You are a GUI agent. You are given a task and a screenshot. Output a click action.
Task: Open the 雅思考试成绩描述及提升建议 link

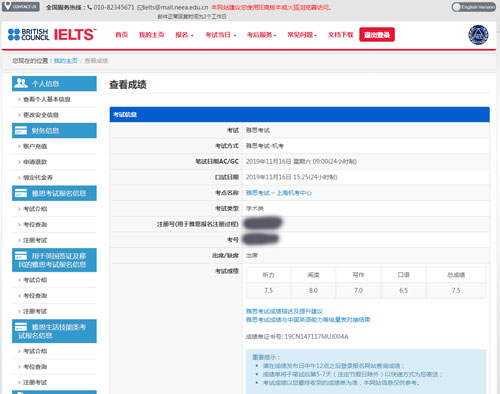(284, 311)
